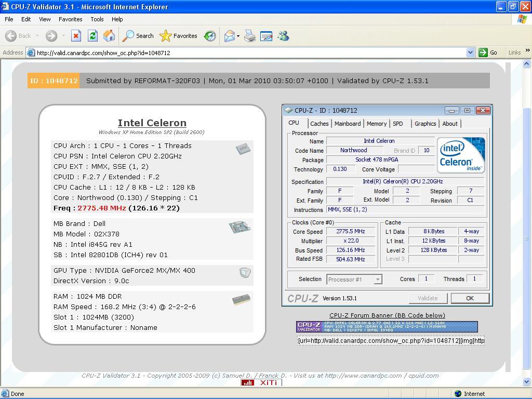Open the Tools menu

click(x=97, y=19)
